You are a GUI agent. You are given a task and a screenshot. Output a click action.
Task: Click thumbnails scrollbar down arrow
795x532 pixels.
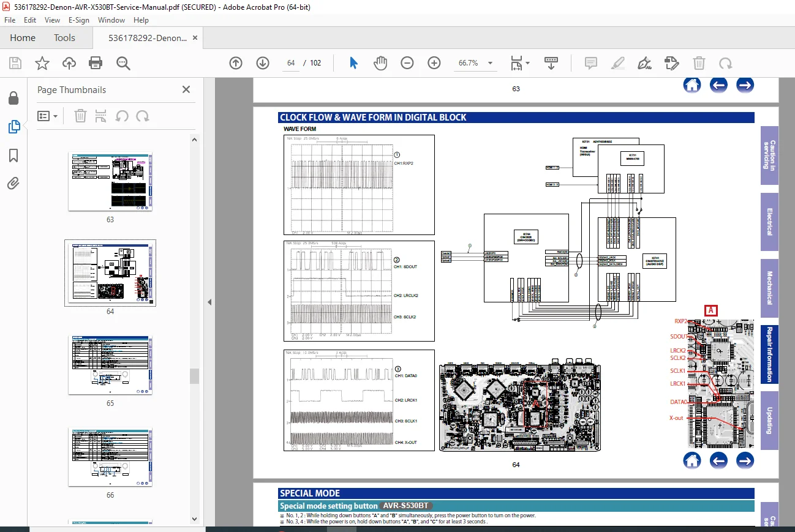pyautogui.click(x=194, y=518)
